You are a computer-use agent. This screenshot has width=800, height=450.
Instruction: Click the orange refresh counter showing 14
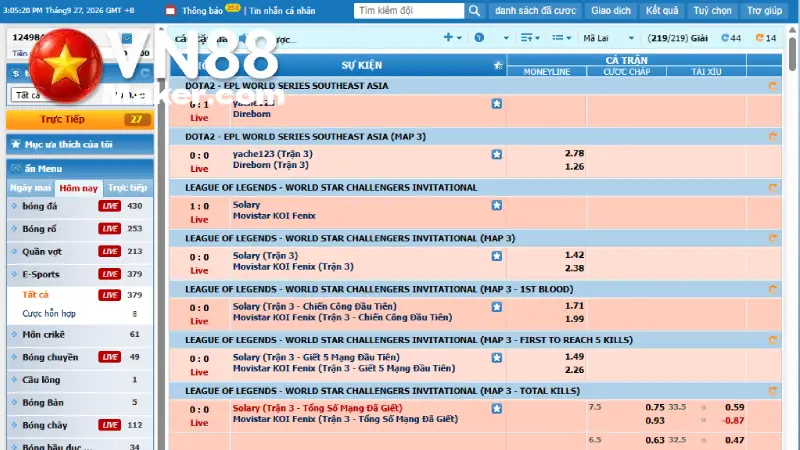coord(766,38)
